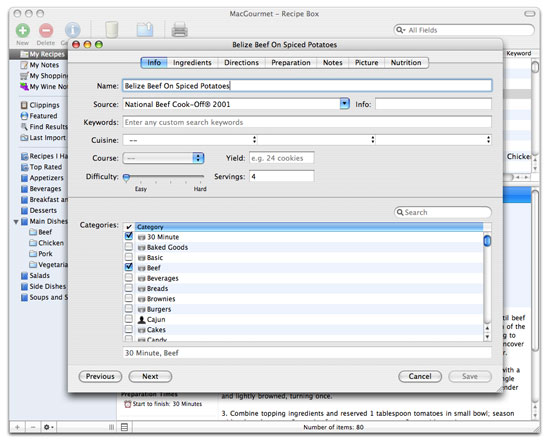Select the Beef folder under Main Dishes
Screen dimensions: 550x444
pos(41,232)
